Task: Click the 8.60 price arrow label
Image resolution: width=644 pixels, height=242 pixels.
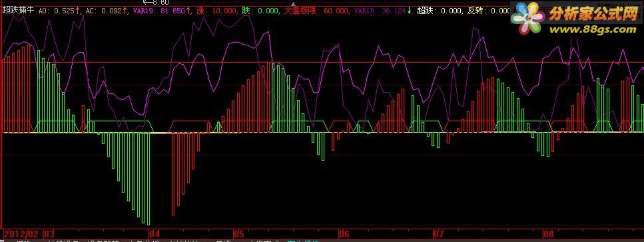Action: point(156,2)
